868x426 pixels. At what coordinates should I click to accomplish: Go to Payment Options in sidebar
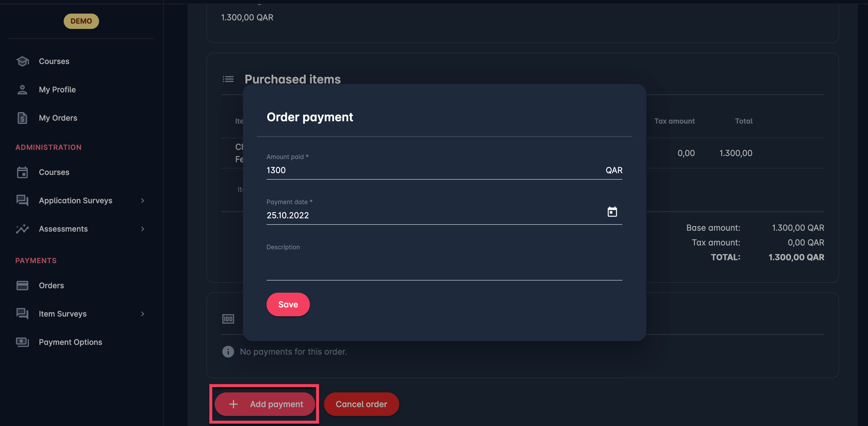pyautogui.click(x=70, y=342)
